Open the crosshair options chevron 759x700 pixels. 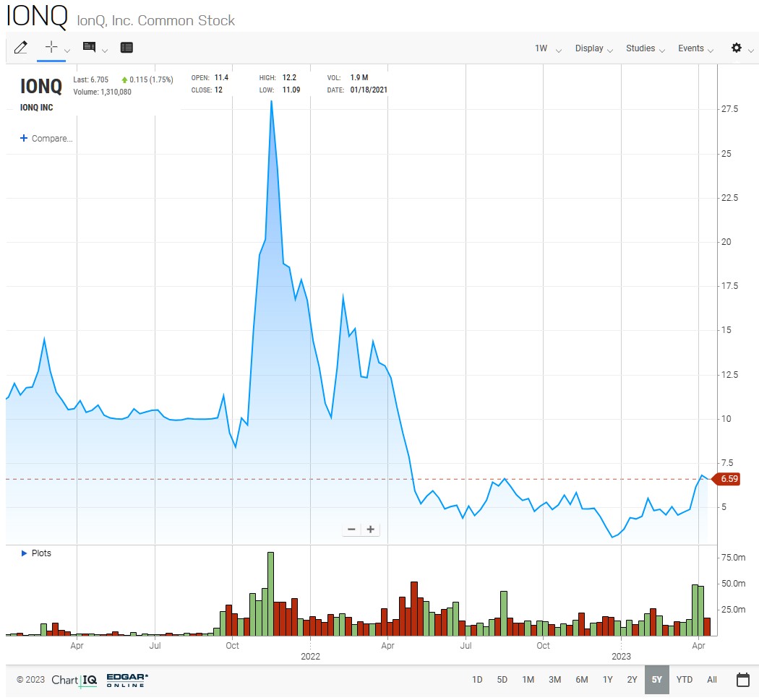coord(67,51)
